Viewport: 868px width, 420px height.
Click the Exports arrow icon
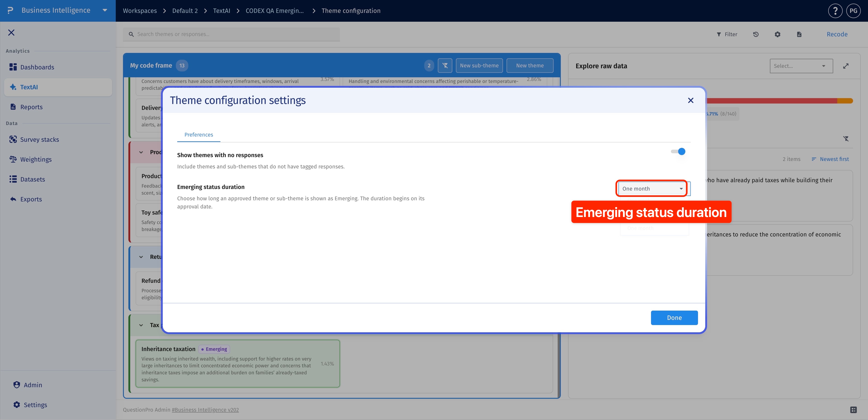click(x=13, y=199)
